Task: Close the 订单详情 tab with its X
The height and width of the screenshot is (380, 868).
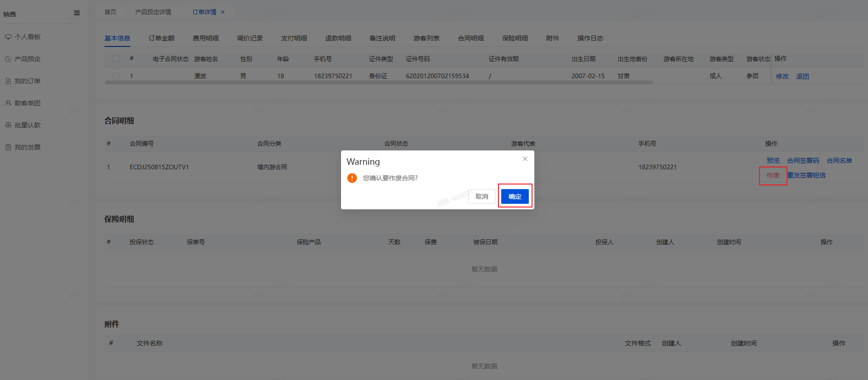Action: tap(223, 12)
